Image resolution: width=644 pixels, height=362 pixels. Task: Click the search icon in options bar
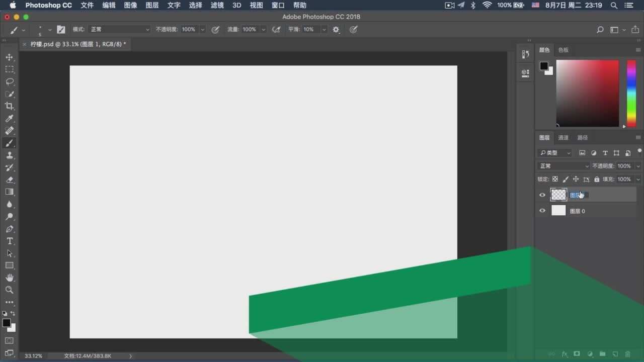[600, 30]
